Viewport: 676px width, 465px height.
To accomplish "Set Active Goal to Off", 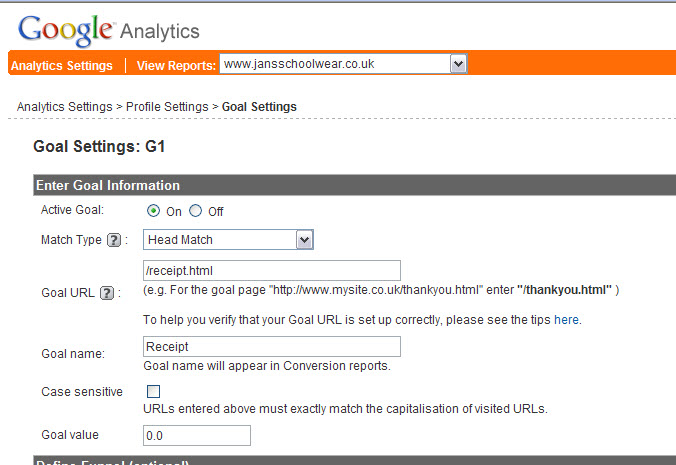I will [195, 211].
